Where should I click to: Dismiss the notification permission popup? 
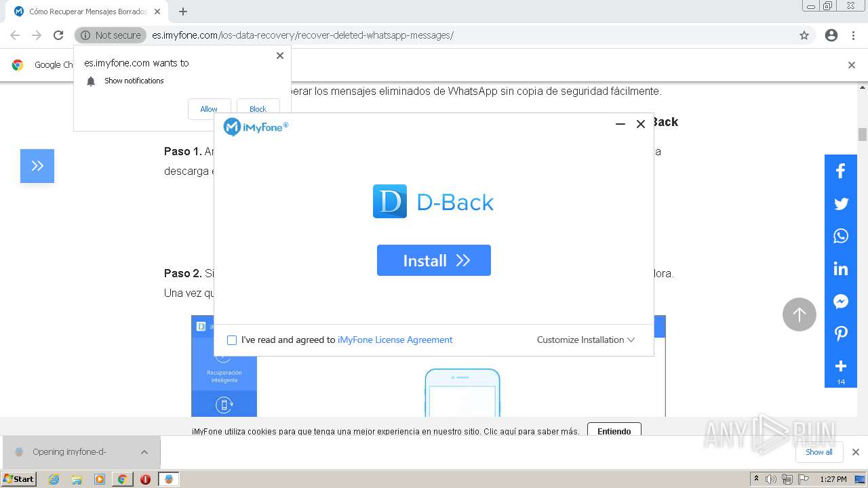pyautogui.click(x=279, y=56)
